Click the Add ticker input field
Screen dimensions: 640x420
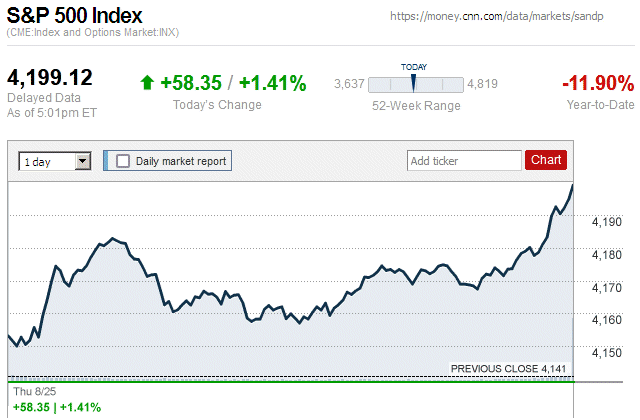[x=463, y=160]
